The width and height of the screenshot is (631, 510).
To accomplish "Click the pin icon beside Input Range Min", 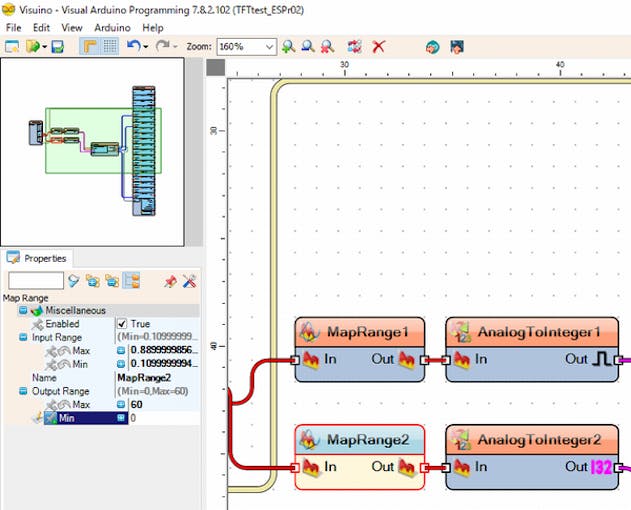I will 51,365.
